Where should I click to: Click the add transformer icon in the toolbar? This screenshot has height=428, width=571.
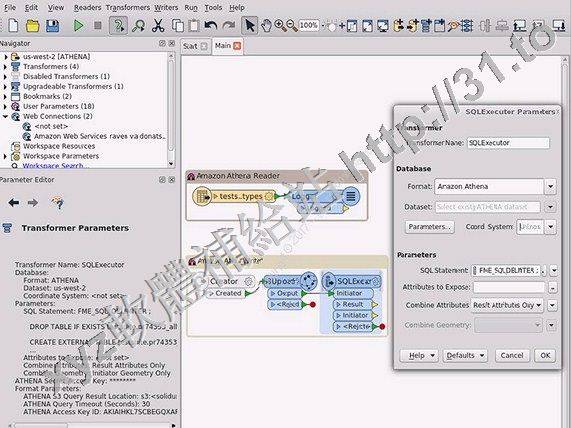pos(426,26)
